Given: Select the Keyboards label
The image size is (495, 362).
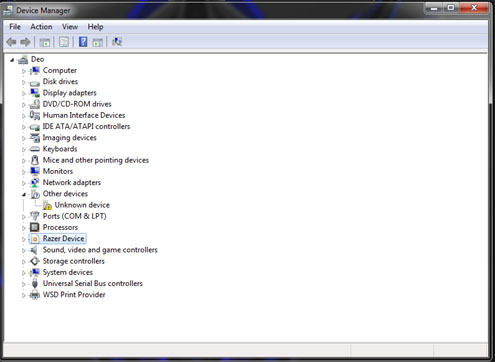Looking at the screenshot, I should (x=60, y=149).
